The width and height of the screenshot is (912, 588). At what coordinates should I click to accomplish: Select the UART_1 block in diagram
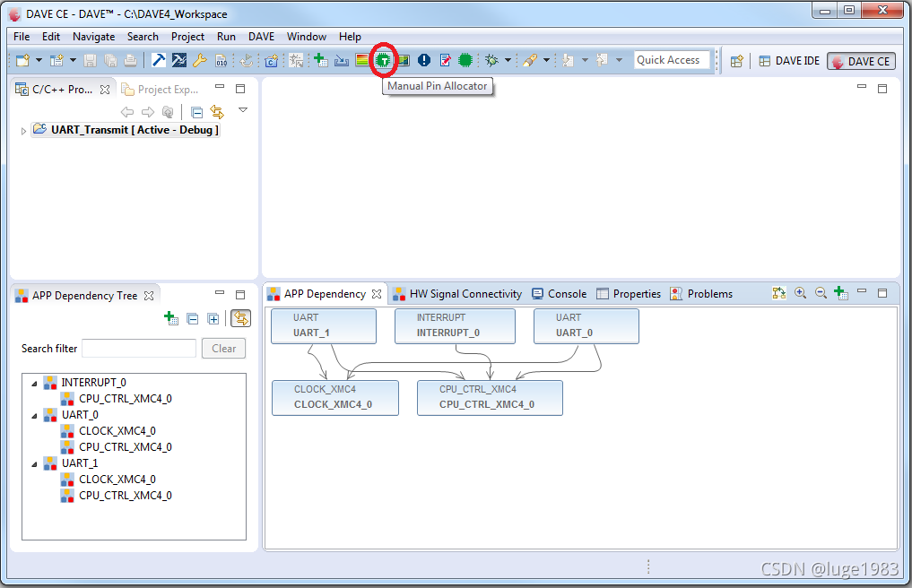click(324, 325)
